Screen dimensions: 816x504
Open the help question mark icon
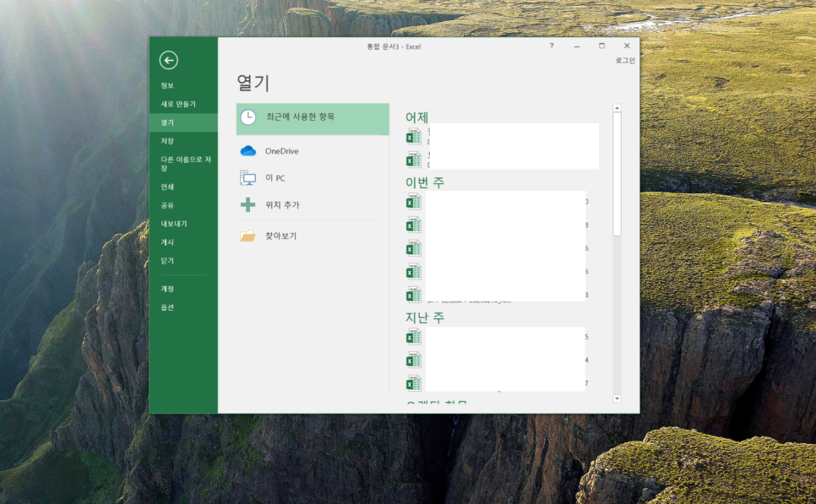[552, 46]
